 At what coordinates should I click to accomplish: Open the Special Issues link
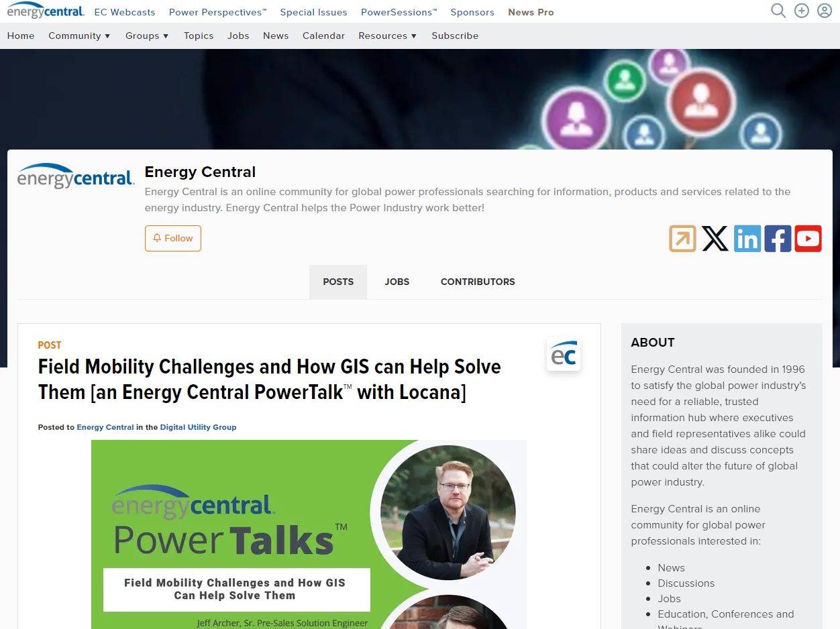313,12
